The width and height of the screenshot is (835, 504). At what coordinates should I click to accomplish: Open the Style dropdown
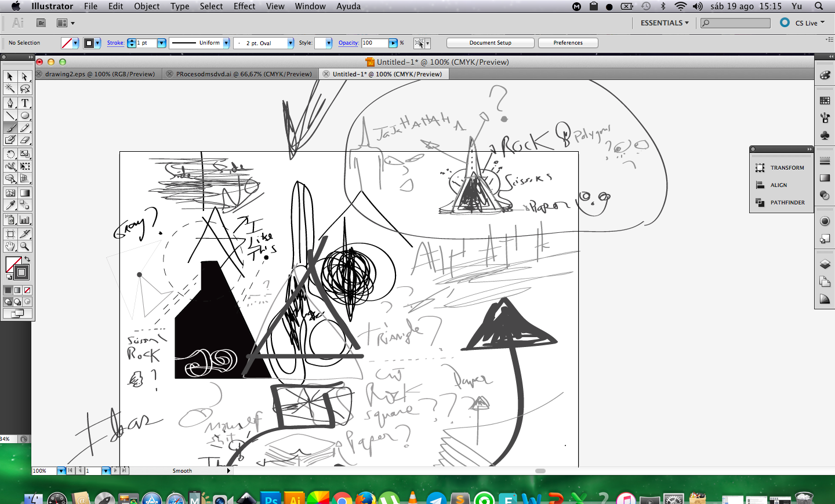coord(329,43)
